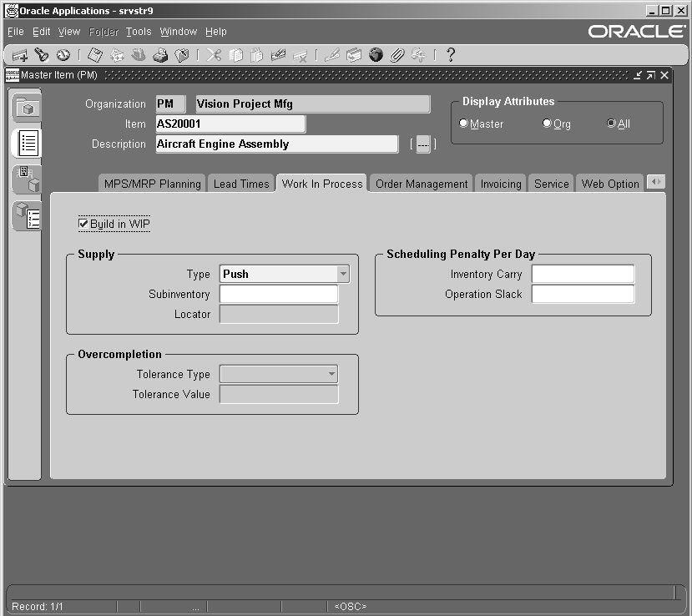Open the Supply Type dropdown showing Push
The image size is (692, 616).
[284, 274]
